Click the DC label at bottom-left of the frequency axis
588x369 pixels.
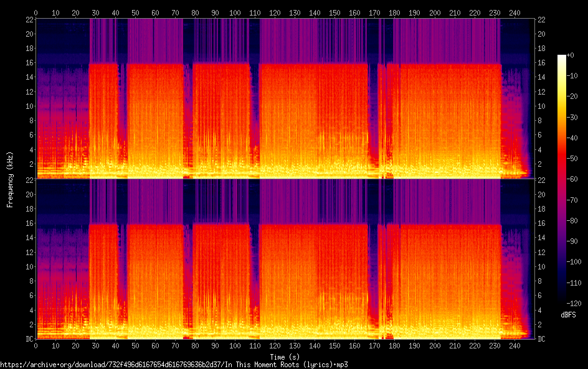pyautogui.click(x=28, y=339)
